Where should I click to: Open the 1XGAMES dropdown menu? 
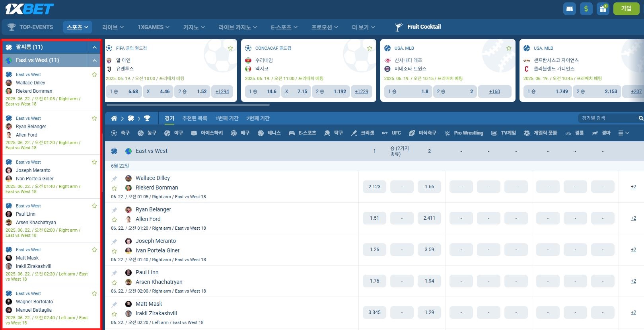click(154, 27)
